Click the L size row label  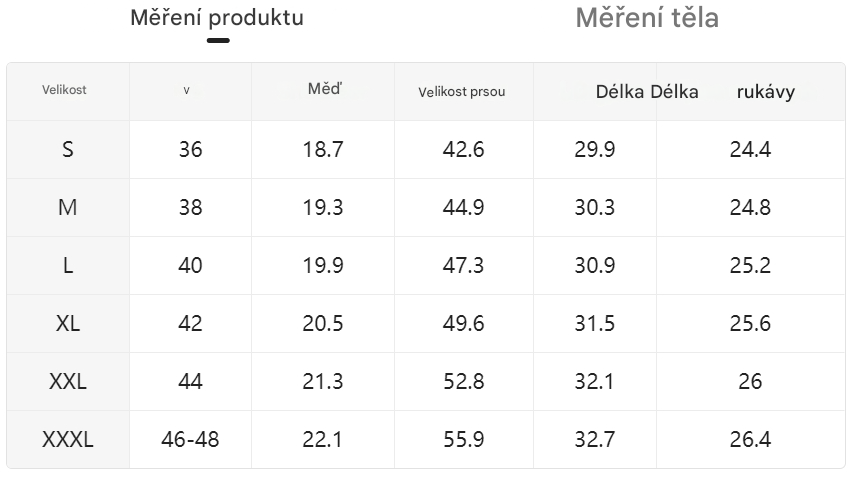pyautogui.click(x=67, y=266)
